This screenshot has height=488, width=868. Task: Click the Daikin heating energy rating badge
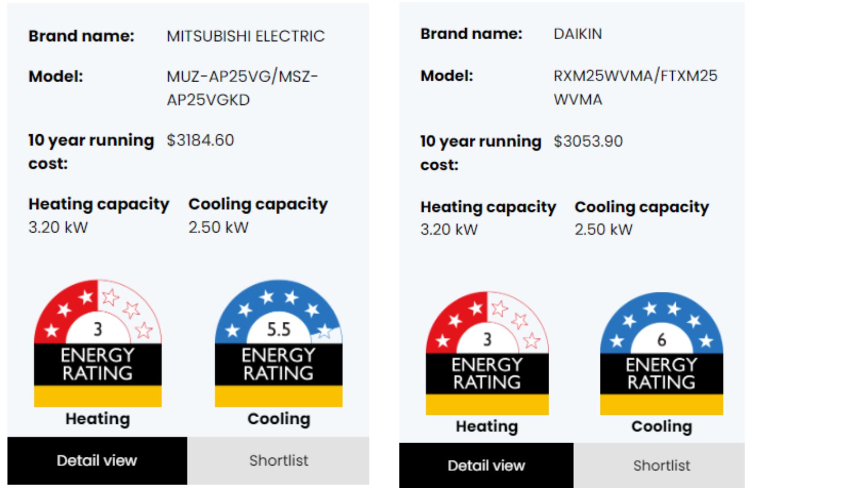point(487,352)
